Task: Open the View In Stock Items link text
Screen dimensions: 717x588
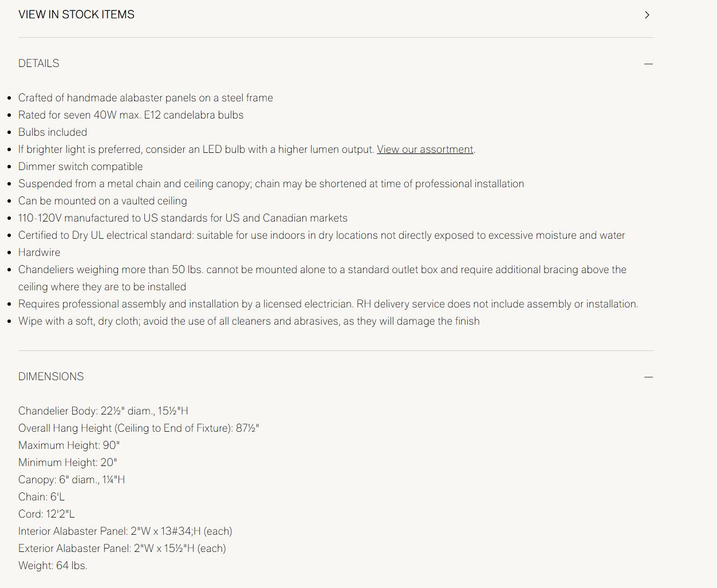Action: 76,14
